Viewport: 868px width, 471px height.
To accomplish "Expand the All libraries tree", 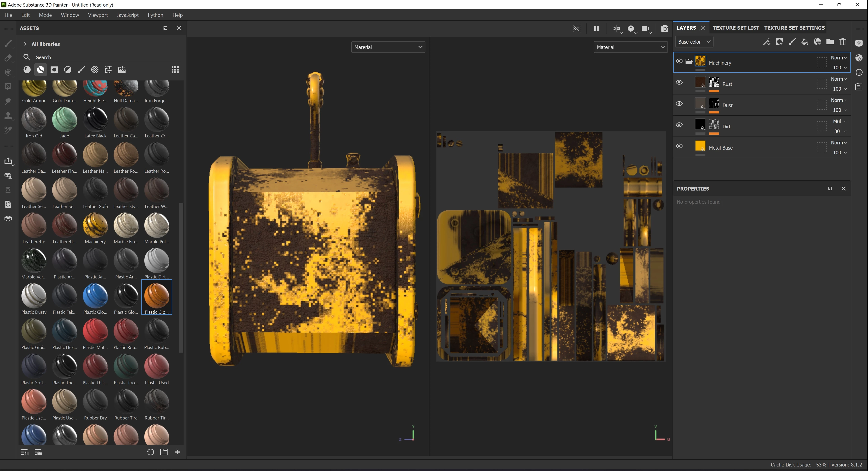I will (25, 44).
